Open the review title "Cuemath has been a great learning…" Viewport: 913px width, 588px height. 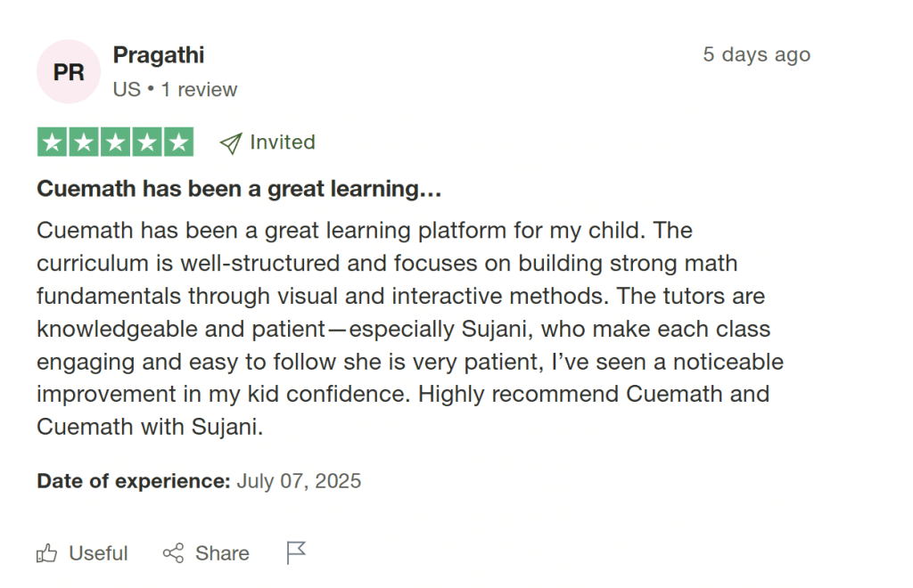point(242,189)
